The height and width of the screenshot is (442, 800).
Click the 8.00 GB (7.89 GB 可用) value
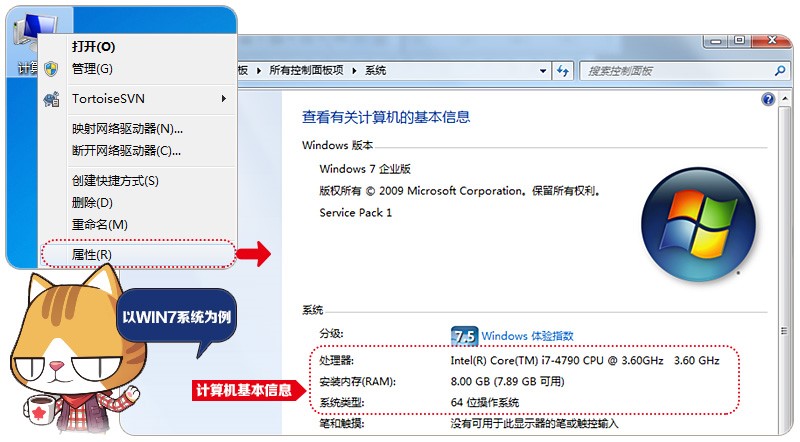click(507, 381)
